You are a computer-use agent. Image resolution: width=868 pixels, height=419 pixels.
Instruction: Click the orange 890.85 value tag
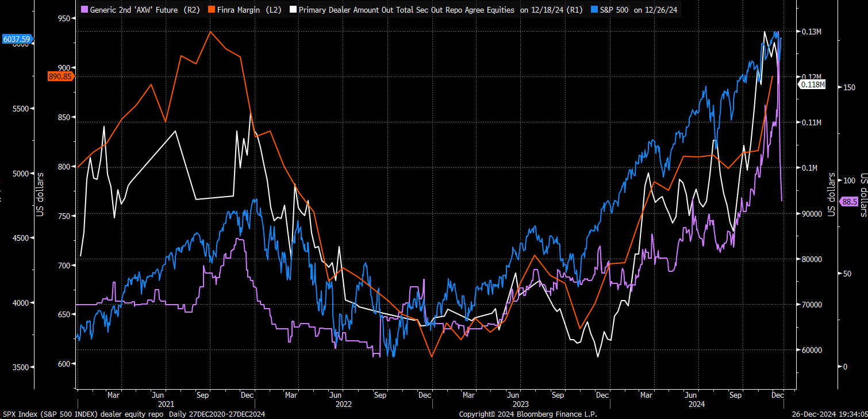point(60,76)
